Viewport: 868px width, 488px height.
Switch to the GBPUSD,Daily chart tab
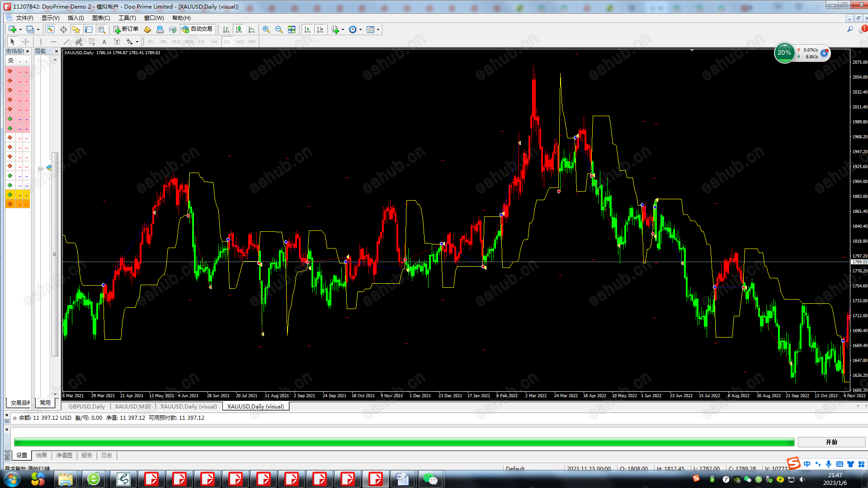point(87,406)
